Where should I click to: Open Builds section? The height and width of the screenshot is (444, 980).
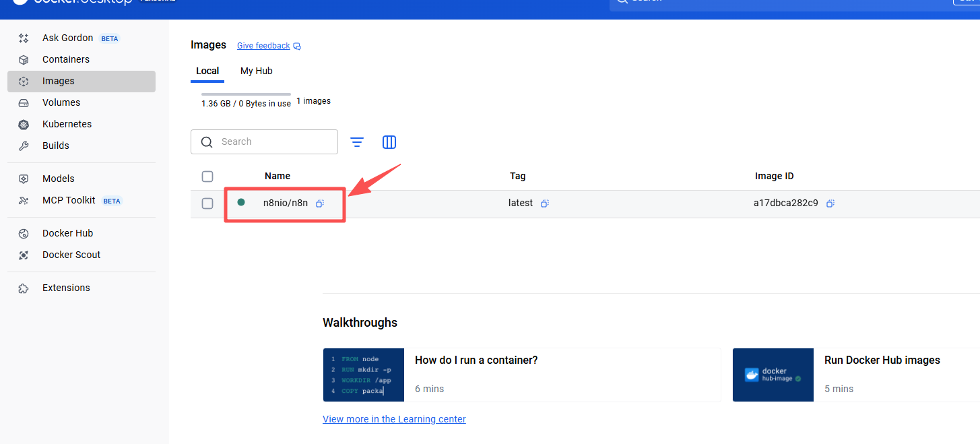[x=81, y=146]
